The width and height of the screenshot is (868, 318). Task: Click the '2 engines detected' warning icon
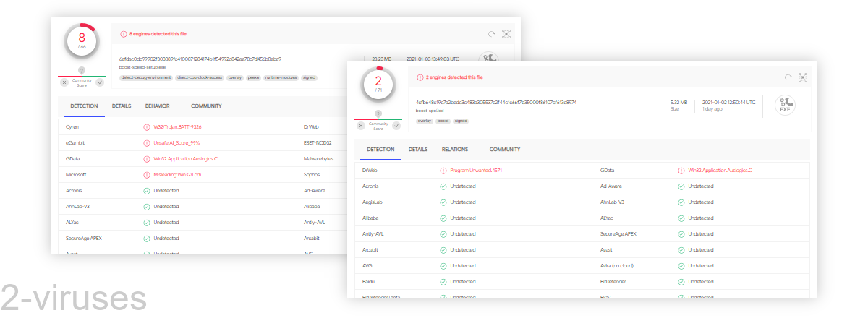(420, 77)
